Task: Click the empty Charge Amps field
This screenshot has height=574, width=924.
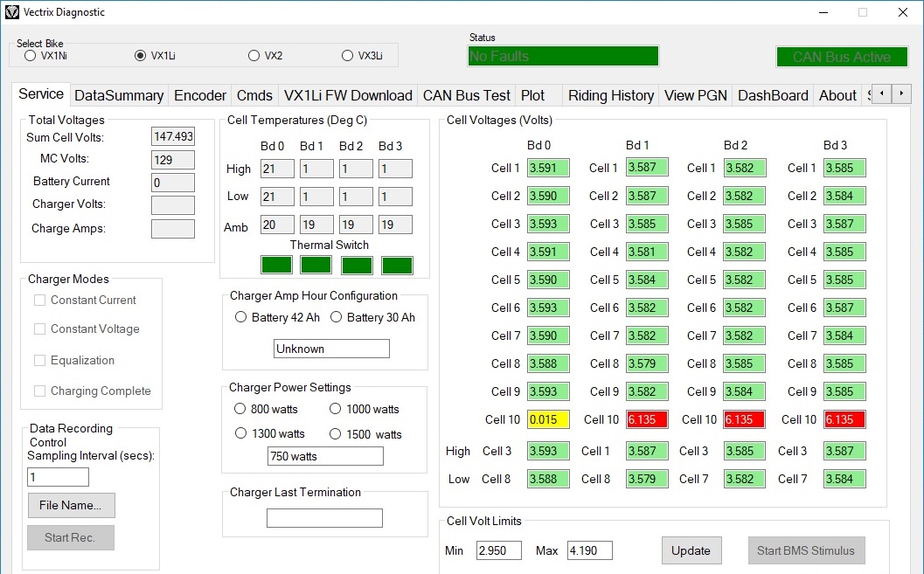Action: tap(173, 229)
